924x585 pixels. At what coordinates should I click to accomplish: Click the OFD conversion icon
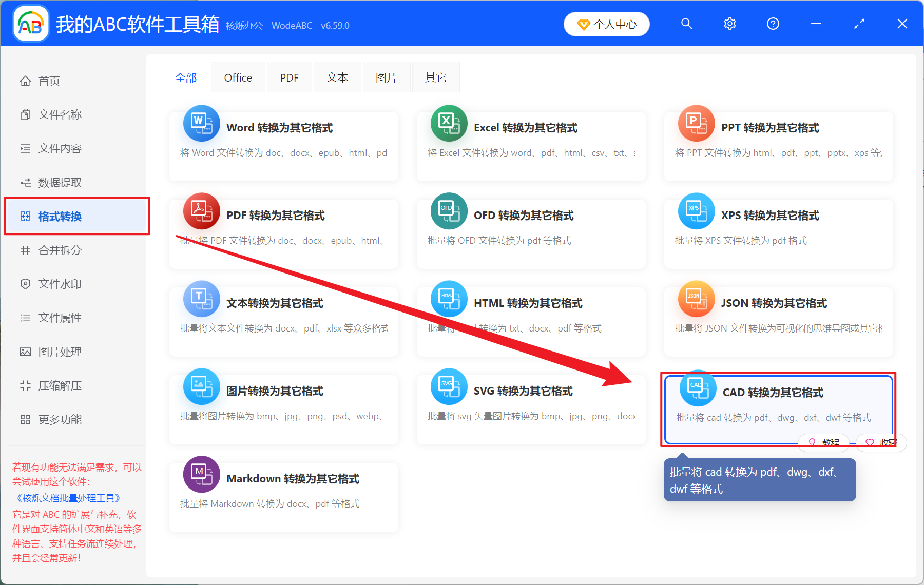(449, 211)
